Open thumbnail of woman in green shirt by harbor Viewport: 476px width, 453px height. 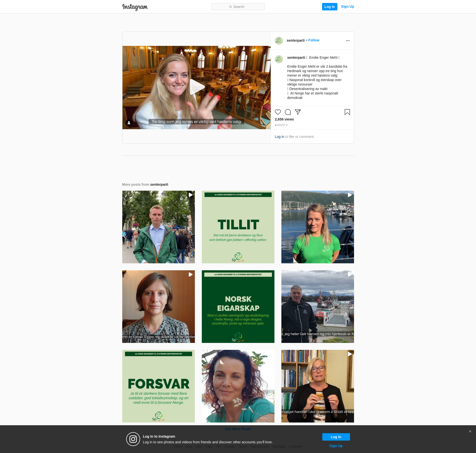[318, 227]
